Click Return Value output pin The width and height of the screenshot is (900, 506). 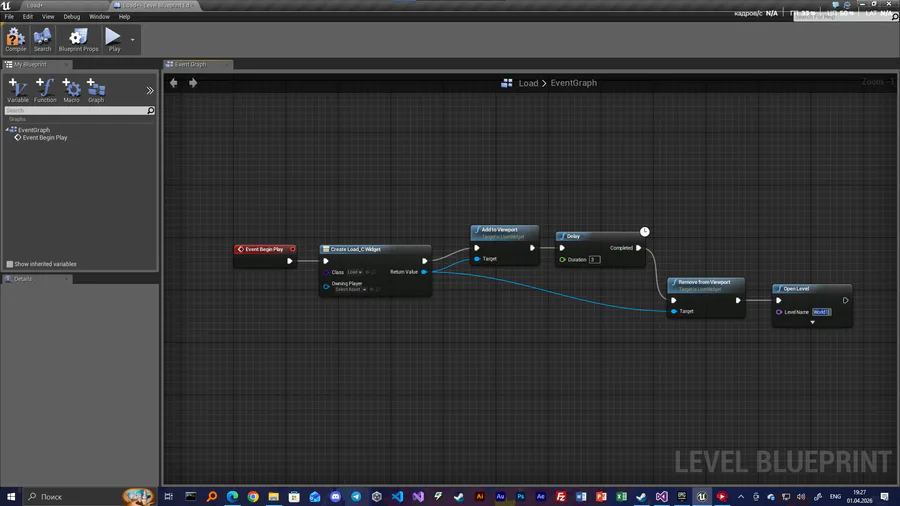tap(424, 272)
